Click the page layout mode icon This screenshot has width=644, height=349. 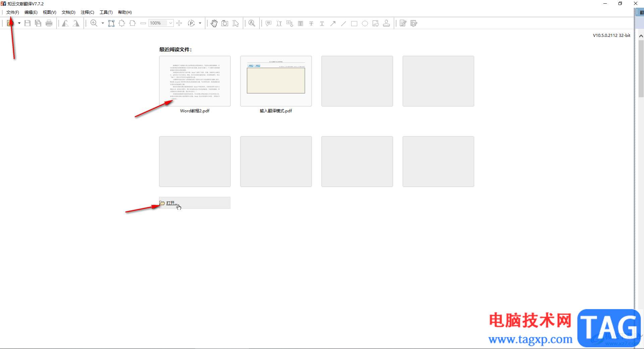coord(191,23)
